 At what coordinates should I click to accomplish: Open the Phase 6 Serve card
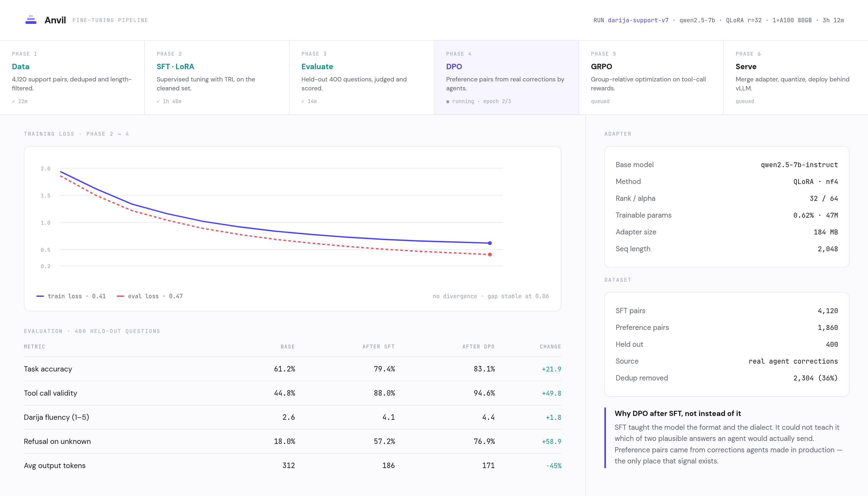point(796,78)
